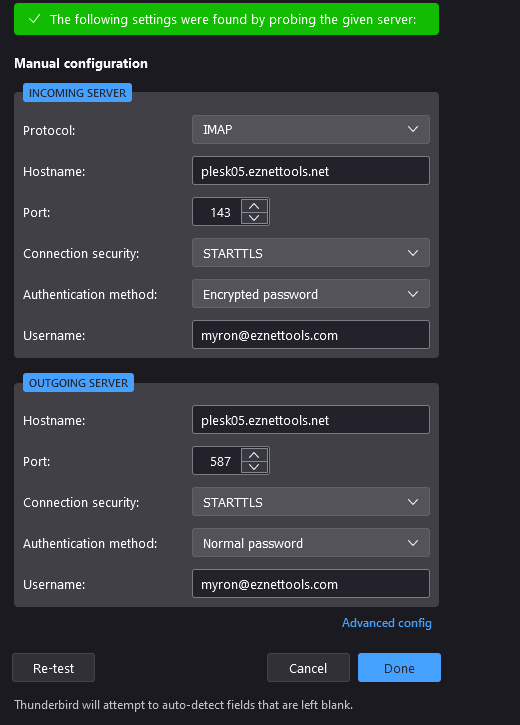
Task: Open incoming Connection security STARTTLS dropdown
Action: click(311, 253)
